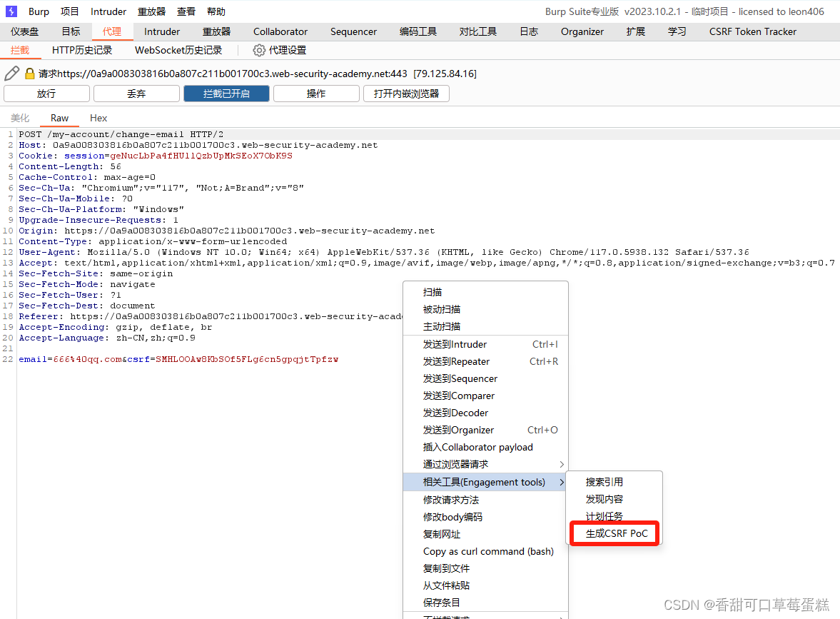This screenshot has width=840, height=619.
Task: Open the Collaborator tab
Action: pyautogui.click(x=280, y=31)
